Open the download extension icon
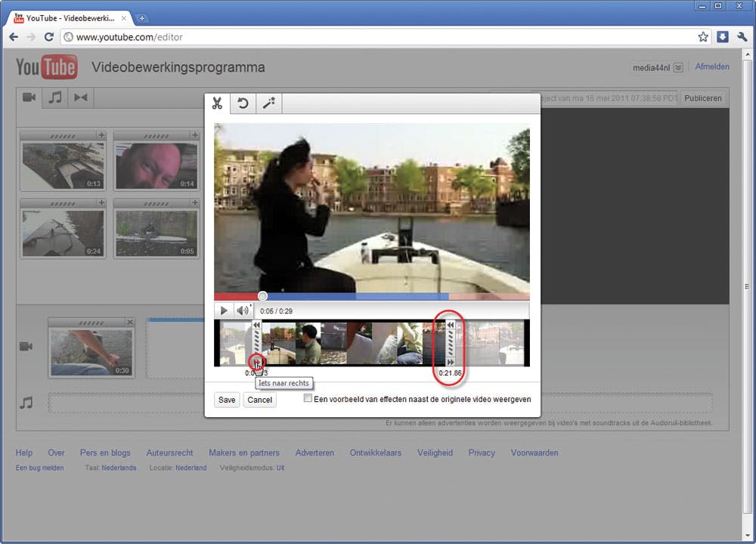Image resolution: width=756 pixels, height=544 pixels. point(722,37)
